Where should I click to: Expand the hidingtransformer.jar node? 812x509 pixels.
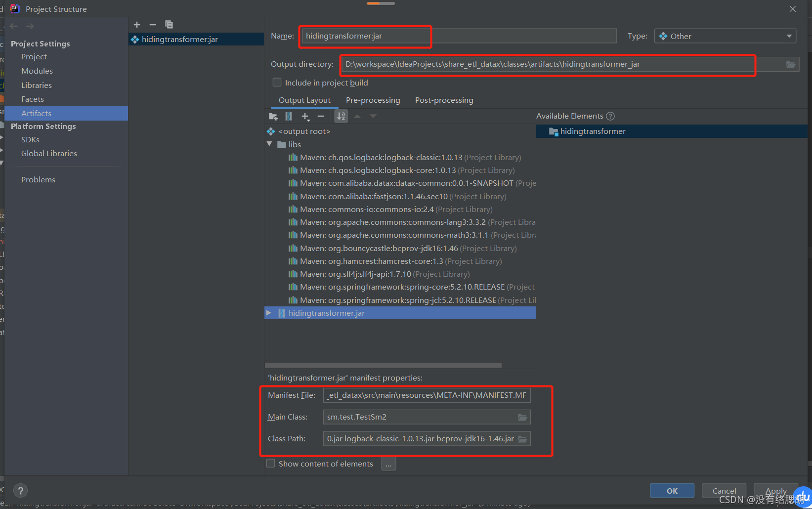269,313
